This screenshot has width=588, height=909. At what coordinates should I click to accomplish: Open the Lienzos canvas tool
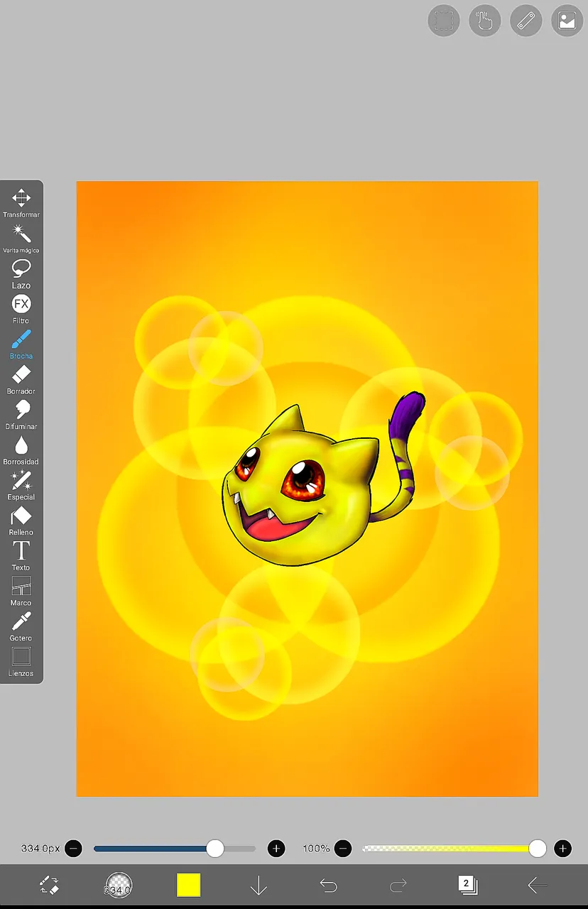point(21,662)
